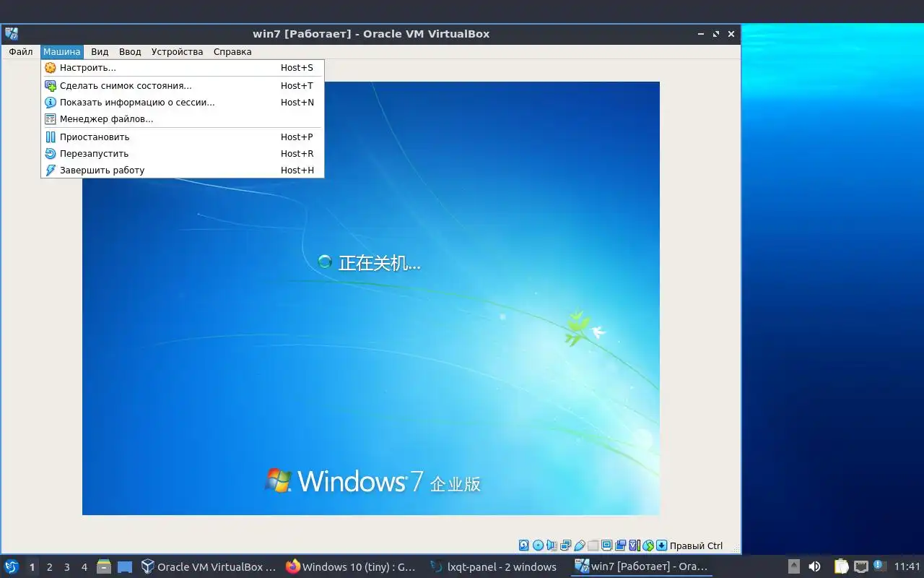Click the Правый Ctrl host key label
This screenshot has width=924, height=578.
click(696, 545)
